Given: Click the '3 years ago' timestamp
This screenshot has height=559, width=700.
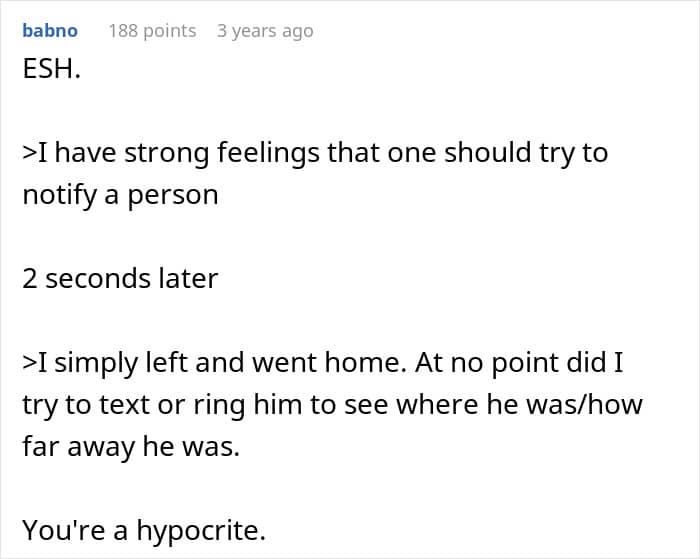Looking at the screenshot, I should pos(265,31).
